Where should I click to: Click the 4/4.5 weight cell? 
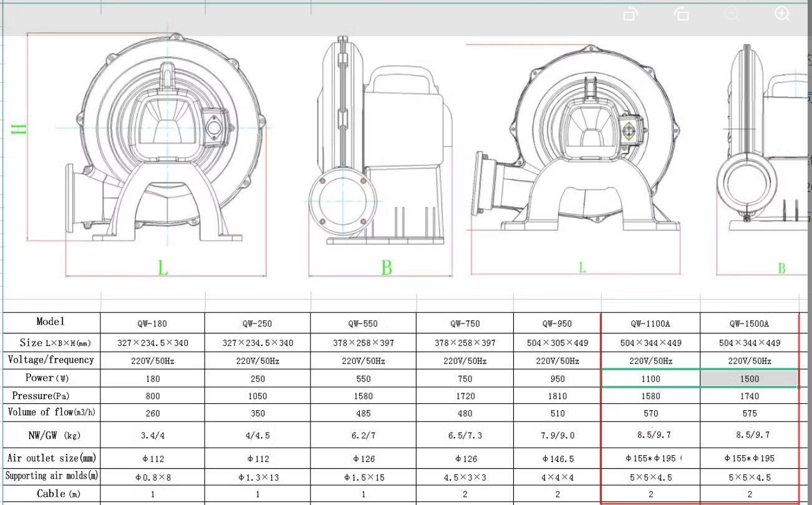[257, 435]
